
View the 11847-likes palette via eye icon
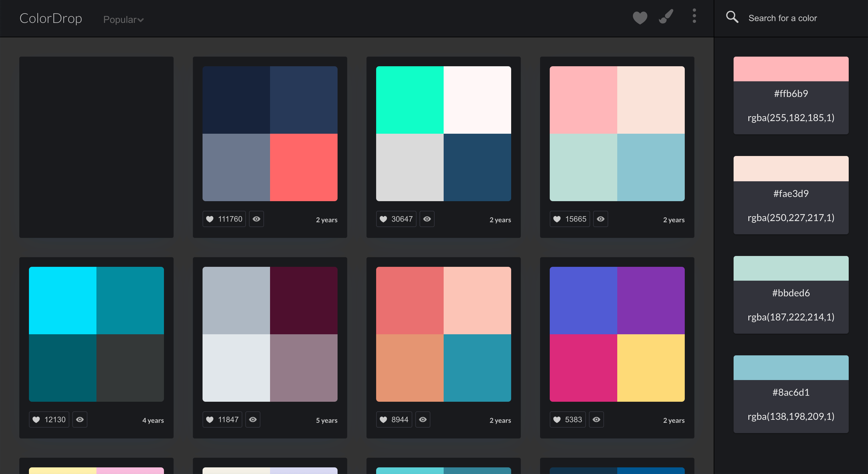coord(253,419)
